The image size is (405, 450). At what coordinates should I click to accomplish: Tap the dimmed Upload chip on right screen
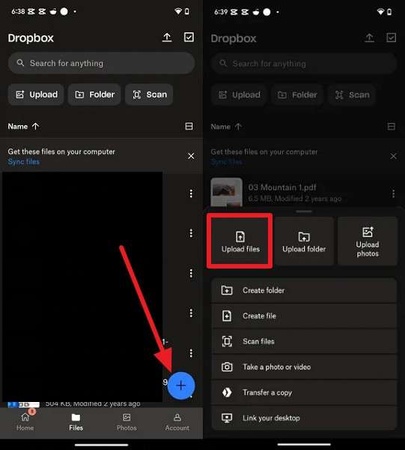click(239, 95)
